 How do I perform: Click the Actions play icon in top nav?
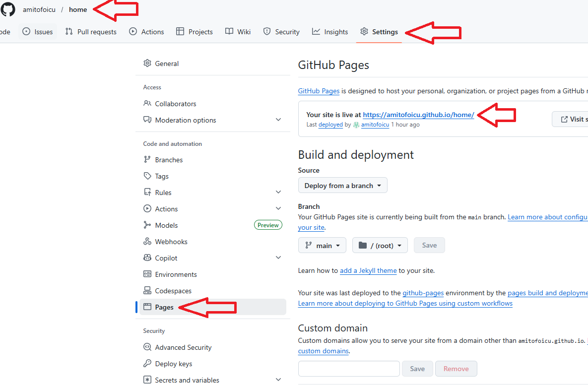(133, 32)
